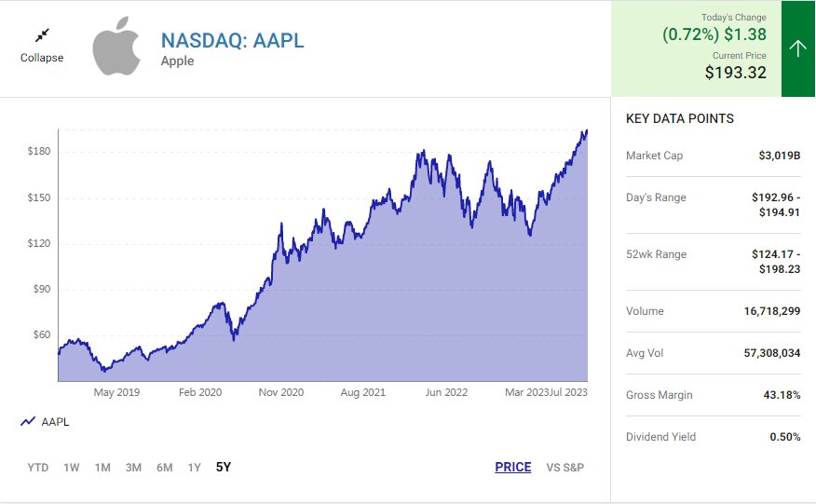Click the Apple logo icon
This screenshot has height=504, width=816.
tap(116, 46)
